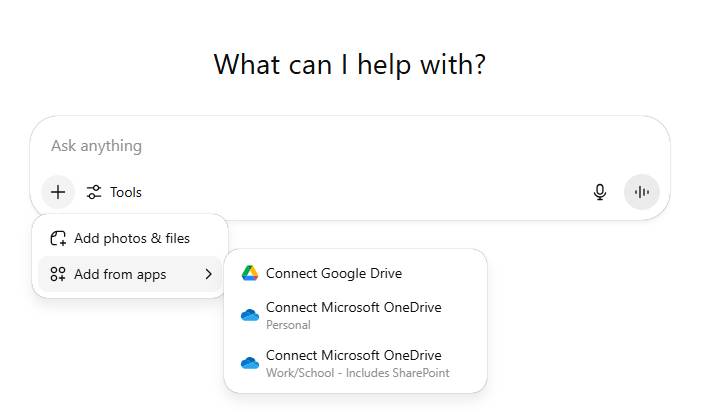This screenshot has height=419, width=703.
Task: Start dictation with the microphone icon
Action: point(600,192)
